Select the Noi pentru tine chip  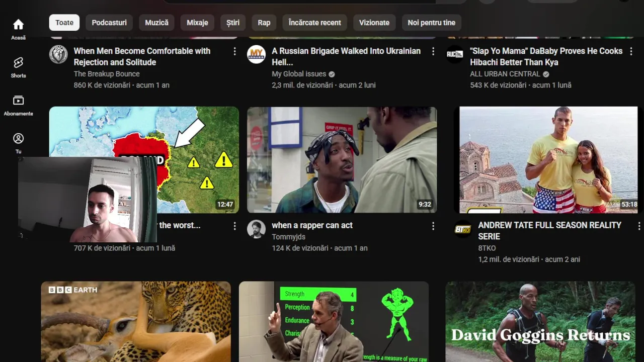[x=431, y=23]
